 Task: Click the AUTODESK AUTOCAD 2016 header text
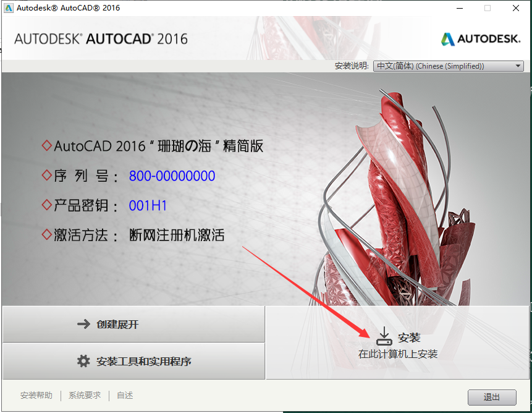[101, 39]
